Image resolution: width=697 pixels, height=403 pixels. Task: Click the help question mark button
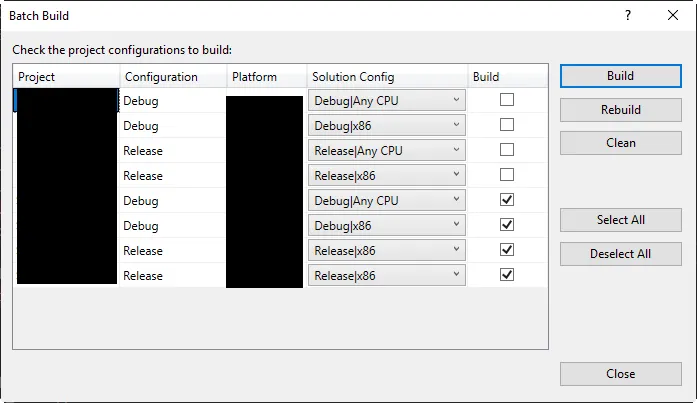(x=627, y=16)
